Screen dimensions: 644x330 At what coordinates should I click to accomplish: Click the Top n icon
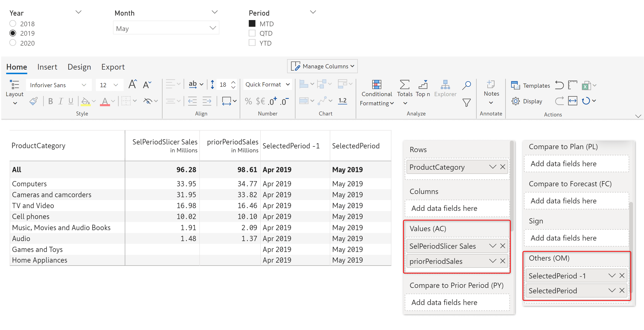(423, 89)
